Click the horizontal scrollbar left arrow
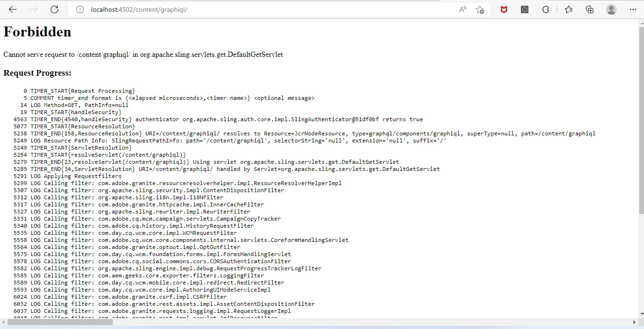 pos(3,322)
